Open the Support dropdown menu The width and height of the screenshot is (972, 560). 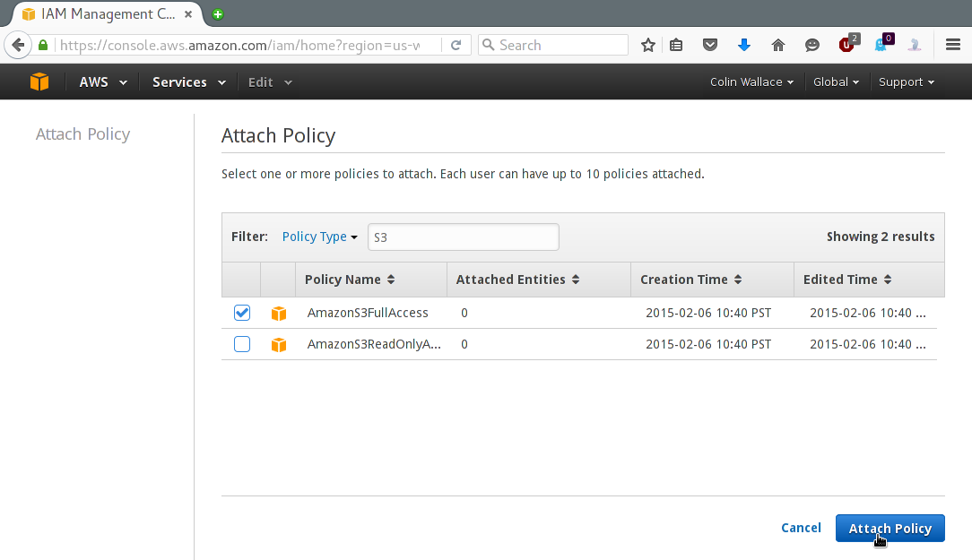coord(906,82)
